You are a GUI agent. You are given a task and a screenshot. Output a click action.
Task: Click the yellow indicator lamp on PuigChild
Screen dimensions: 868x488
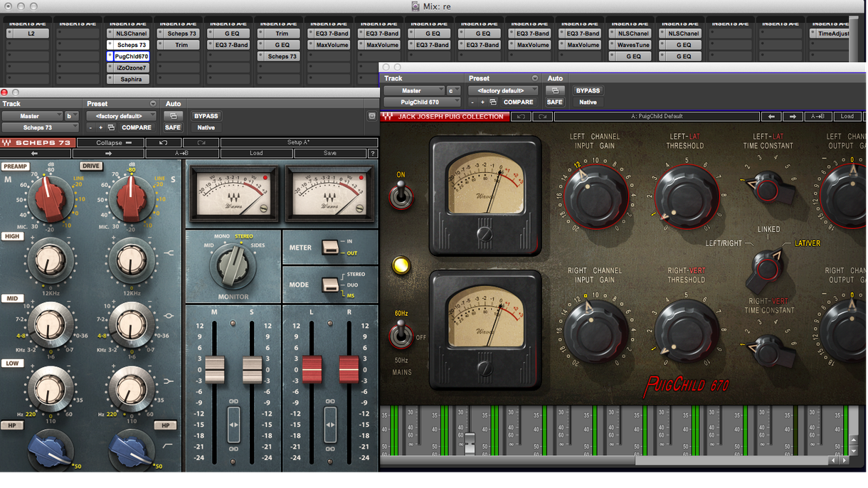(401, 265)
